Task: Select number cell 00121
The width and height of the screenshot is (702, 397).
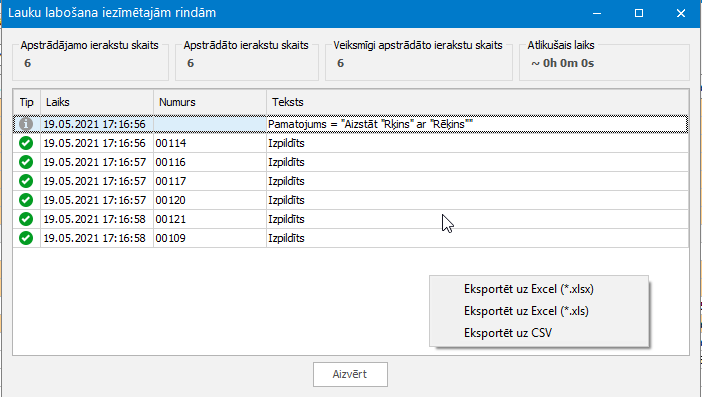Action: pyautogui.click(x=210, y=219)
